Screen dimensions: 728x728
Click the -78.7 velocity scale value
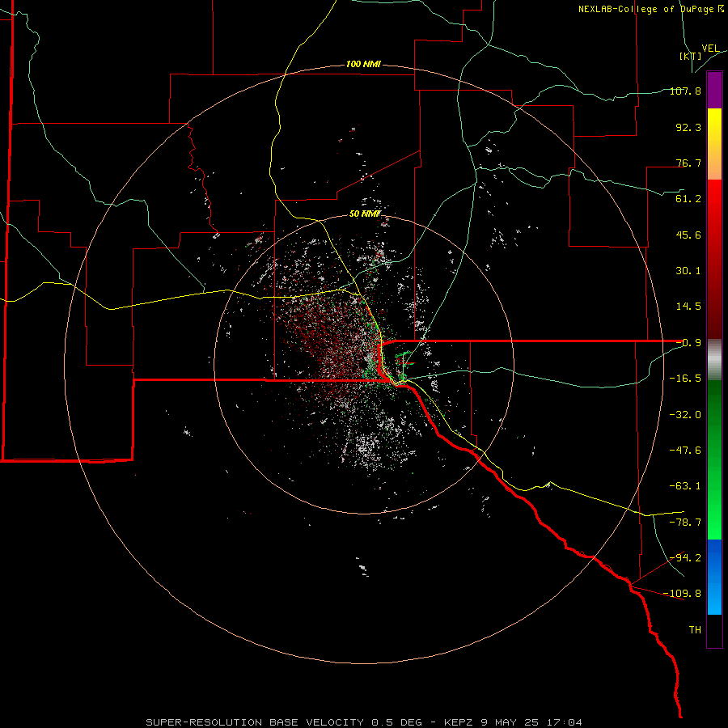685,523
